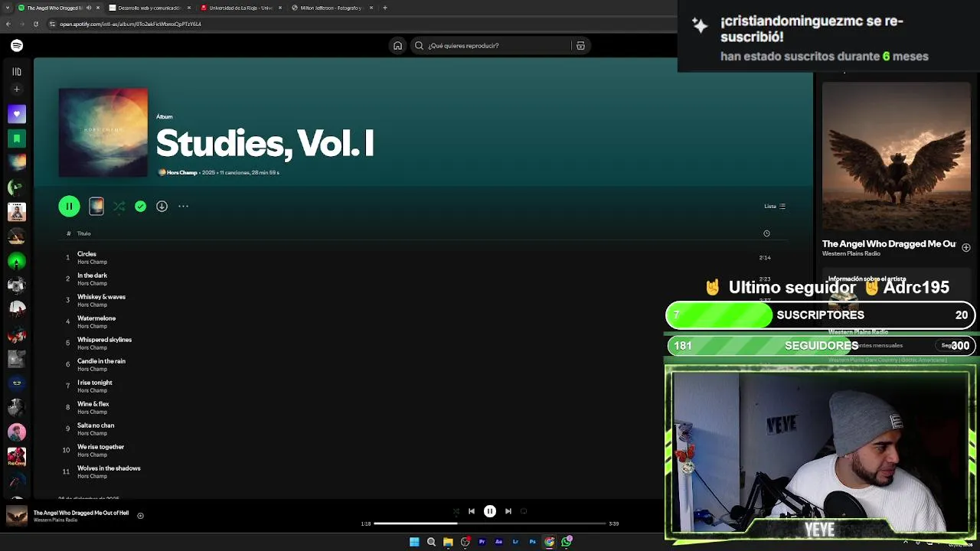Viewport: 980px width, 551px height.
Task: Pause playback in bottom player bar
Action: click(x=490, y=511)
